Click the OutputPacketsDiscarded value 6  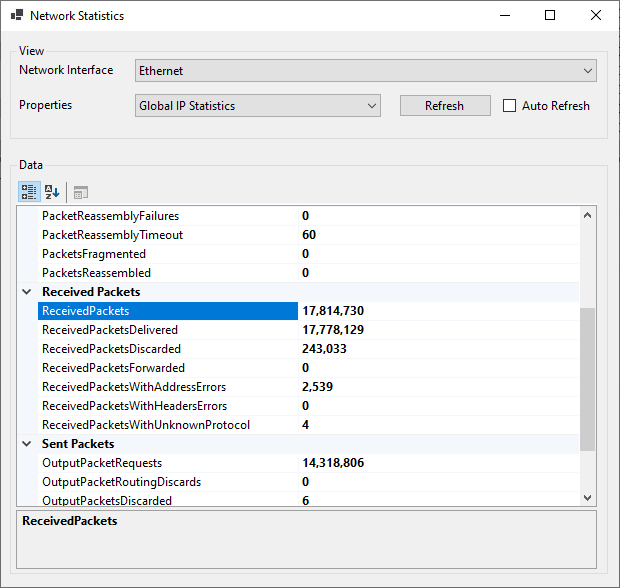click(x=306, y=501)
